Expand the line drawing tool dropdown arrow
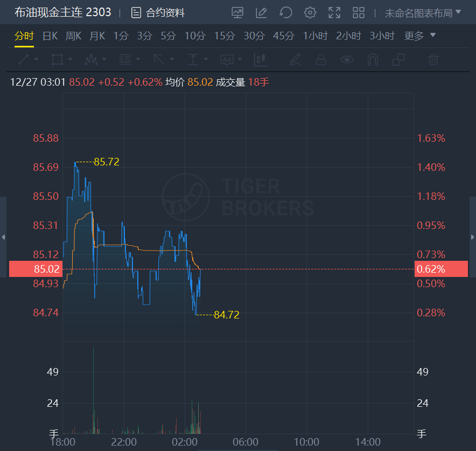Image resolution: width=476 pixels, height=451 pixels. point(37,59)
